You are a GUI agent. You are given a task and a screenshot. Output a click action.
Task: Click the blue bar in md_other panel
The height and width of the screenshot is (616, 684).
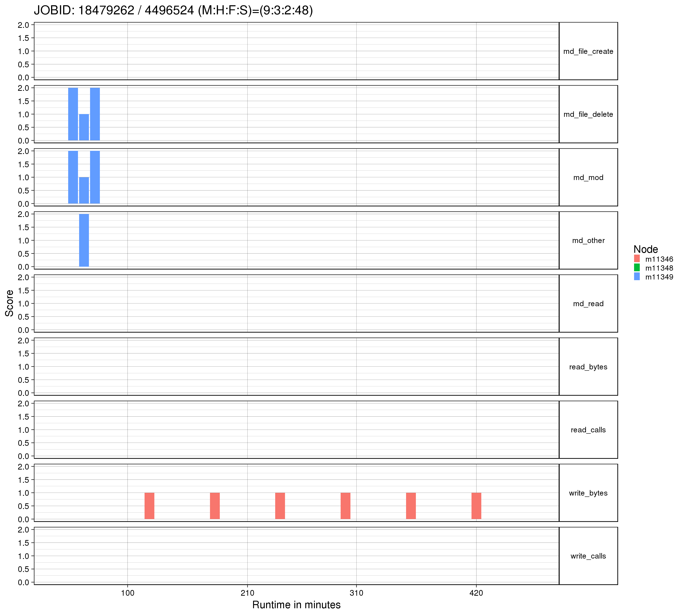click(84, 240)
